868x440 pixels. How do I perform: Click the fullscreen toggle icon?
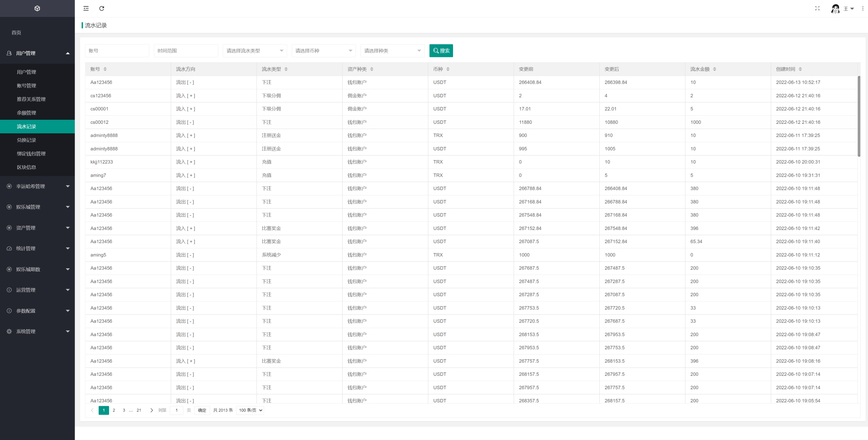(817, 8)
